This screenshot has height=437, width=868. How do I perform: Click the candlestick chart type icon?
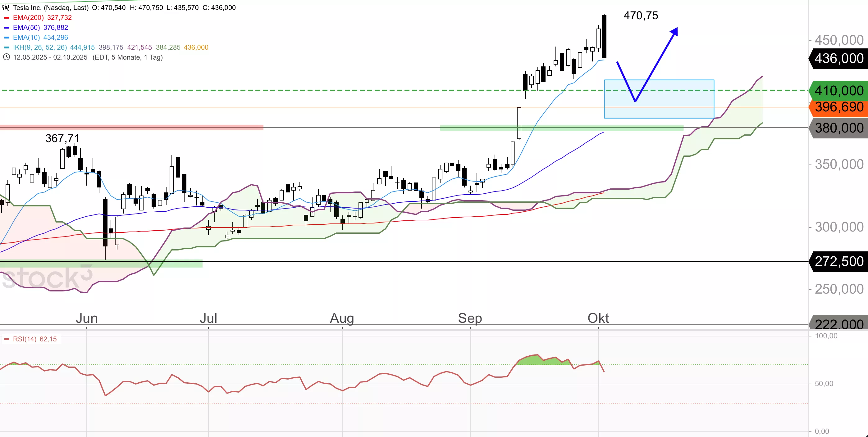point(6,7)
